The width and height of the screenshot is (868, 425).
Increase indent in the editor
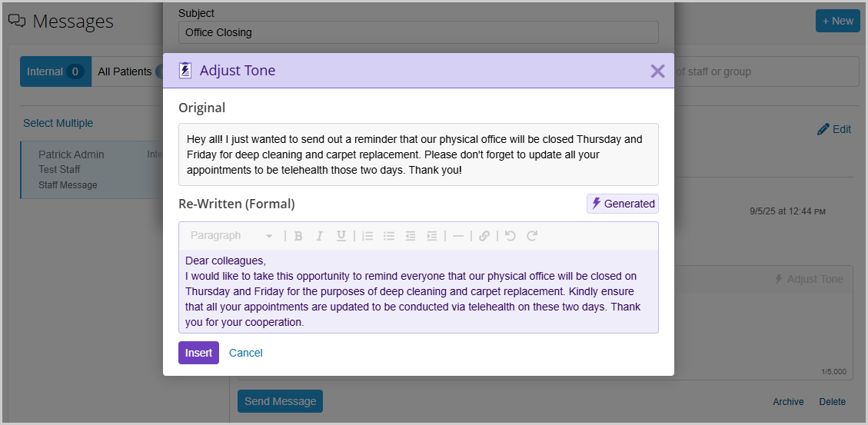(x=432, y=236)
